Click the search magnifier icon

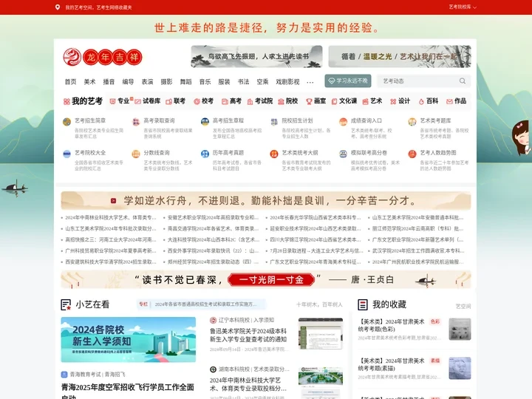[463, 81]
